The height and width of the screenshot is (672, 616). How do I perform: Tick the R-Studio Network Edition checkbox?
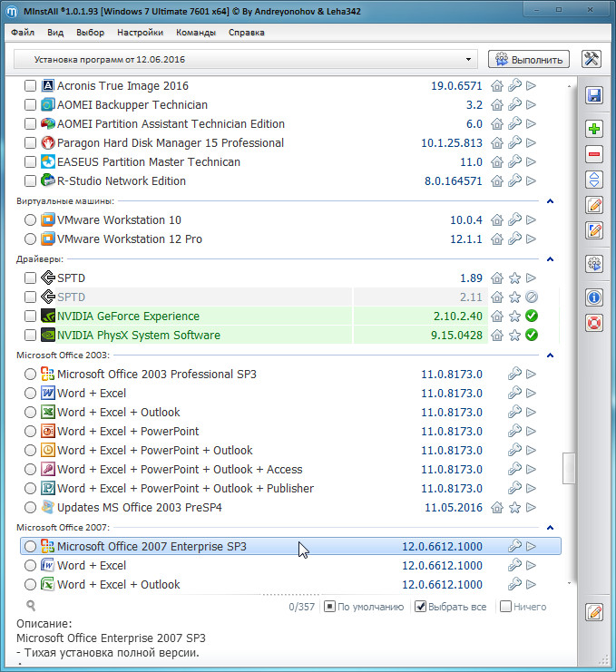click(x=30, y=180)
